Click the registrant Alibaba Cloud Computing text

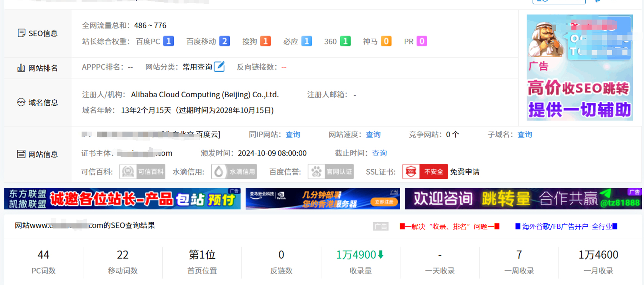coord(205,95)
